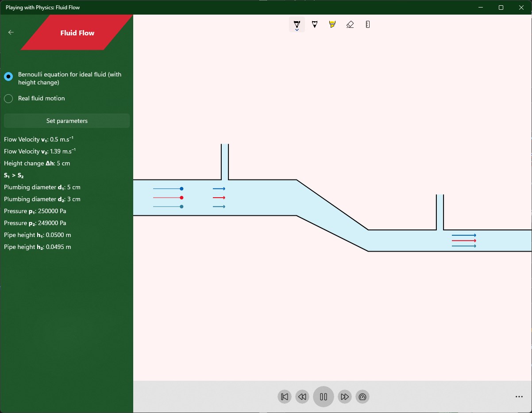Viewport: 532px width, 413px height.
Task: Click the Flow Velocity v₂ 1.39 line
Action: pyautogui.click(x=40, y=151)
